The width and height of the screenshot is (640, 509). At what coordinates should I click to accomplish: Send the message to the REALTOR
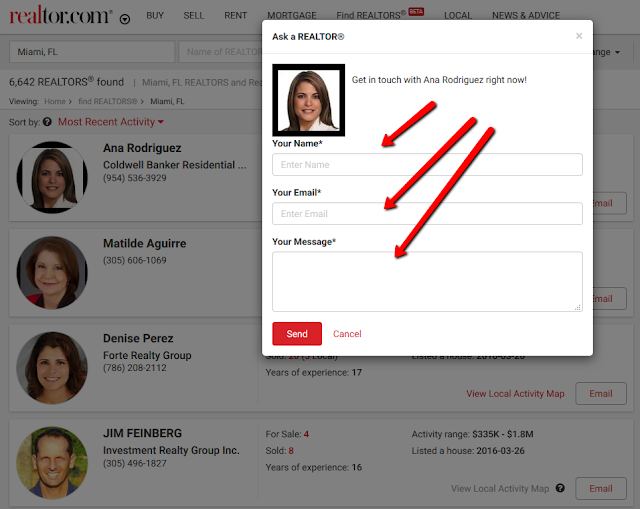pyautogui.click(x=297, y=334)
